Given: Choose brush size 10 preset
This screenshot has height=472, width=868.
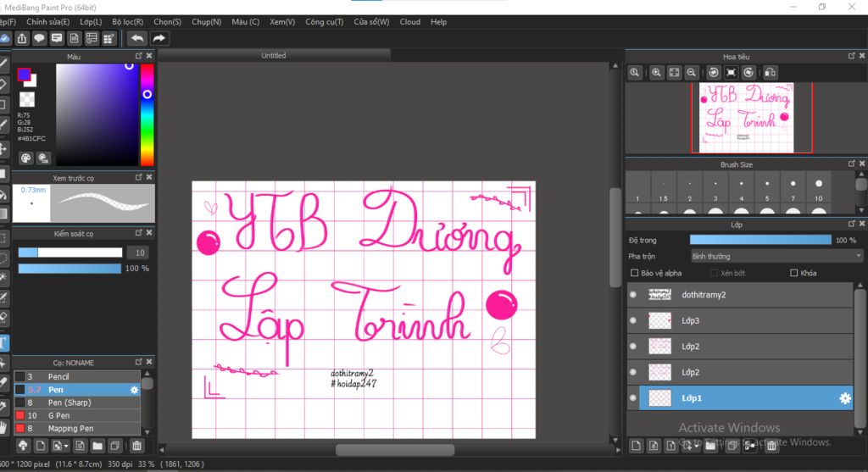Looking at the screenshot, I should (x=819, y=189).
